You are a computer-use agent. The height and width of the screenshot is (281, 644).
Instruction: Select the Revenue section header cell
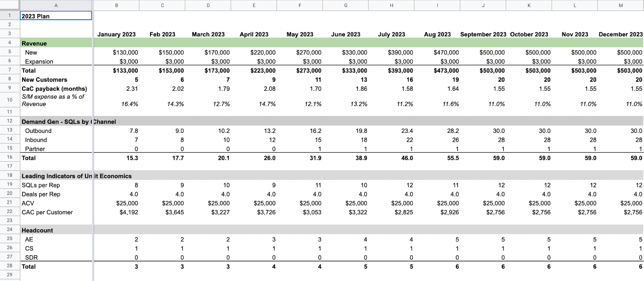(x=56, y=43)
